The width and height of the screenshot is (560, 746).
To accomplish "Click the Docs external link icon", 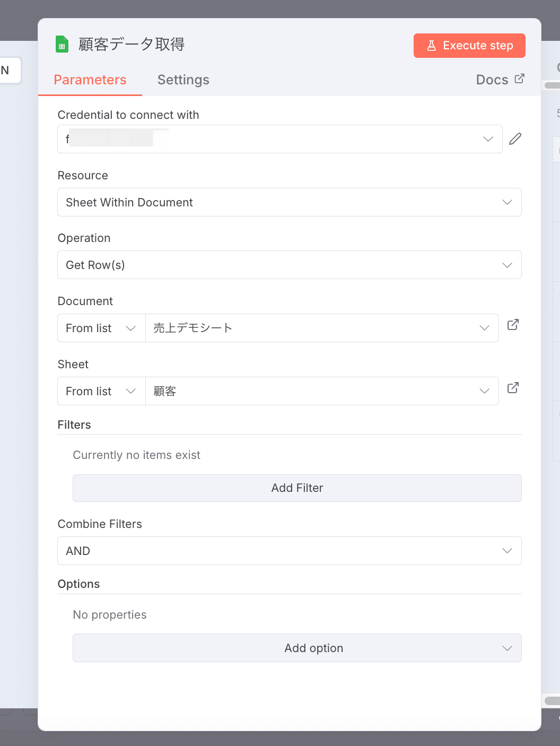I will pos(520,79).
